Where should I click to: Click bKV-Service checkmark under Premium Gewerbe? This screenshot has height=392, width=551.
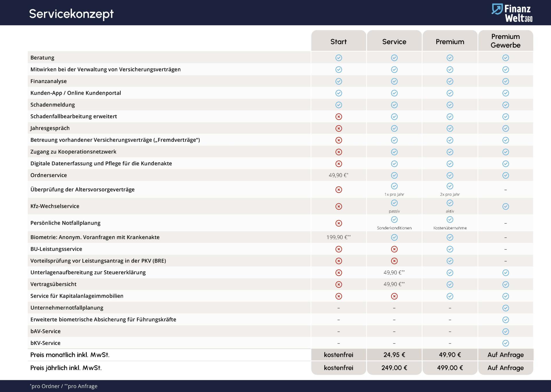pyautogui.click(x=506, y=343)
